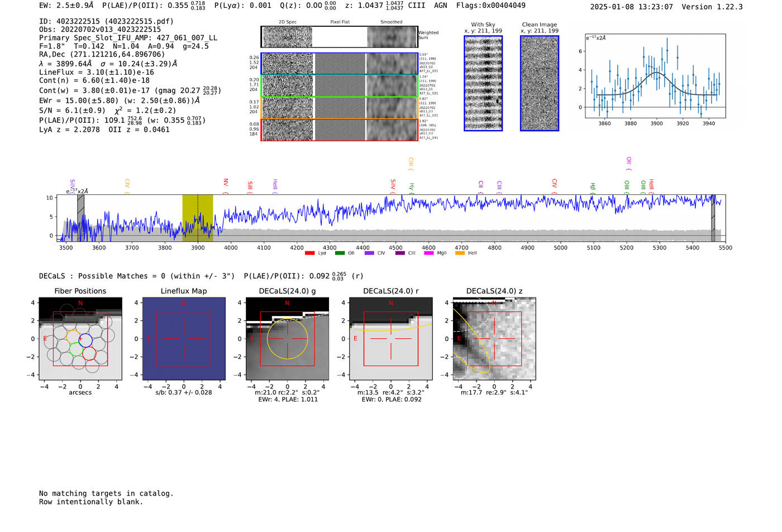Click the NV line marker above spectrum
Screen dimensions: 782x532
(226, 186)
